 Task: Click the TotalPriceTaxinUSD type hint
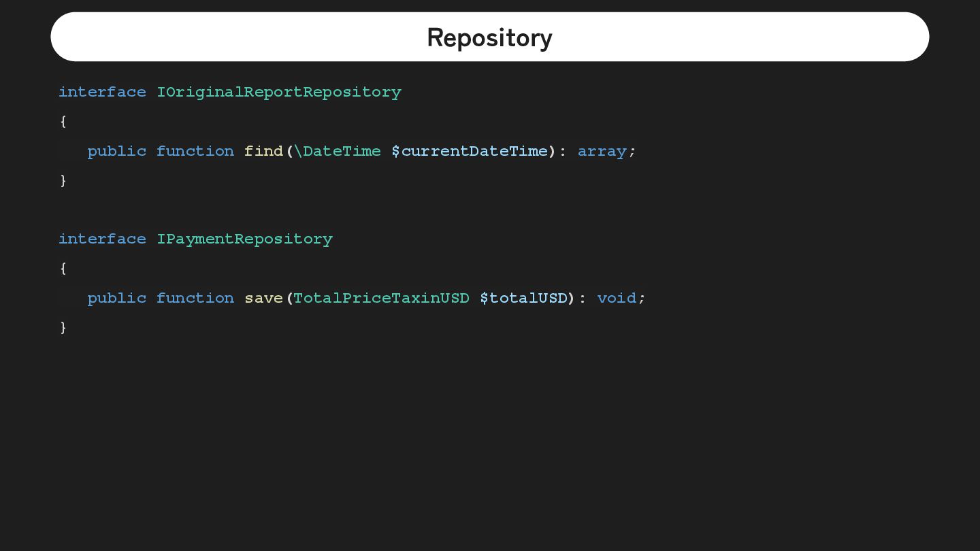381,298
